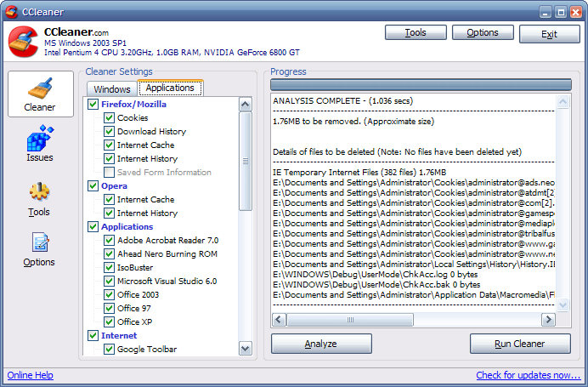Maximize the CCleaner window

(561, 12)
